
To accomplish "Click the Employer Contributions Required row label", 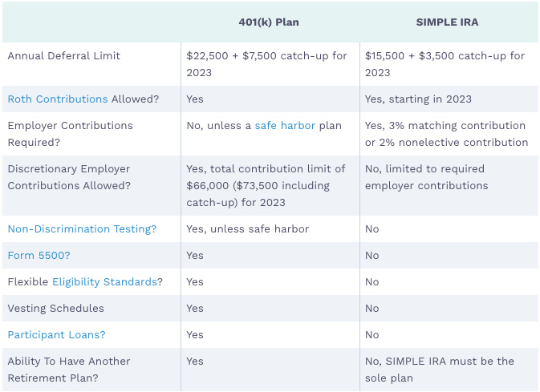I will click(x=70, y=134).
